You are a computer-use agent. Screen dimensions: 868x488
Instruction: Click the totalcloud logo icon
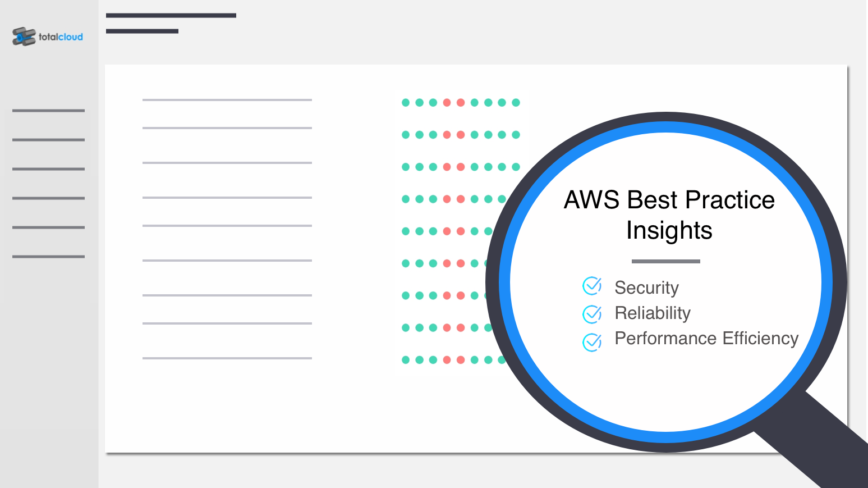24,37
